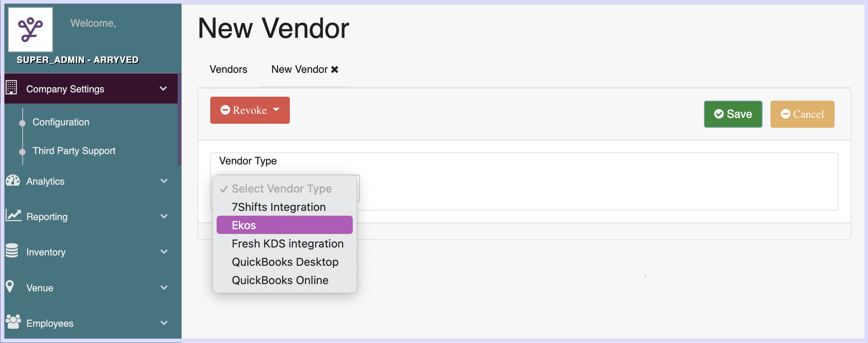
Task: Expand the Employees menu chevron
Action: 164,323
